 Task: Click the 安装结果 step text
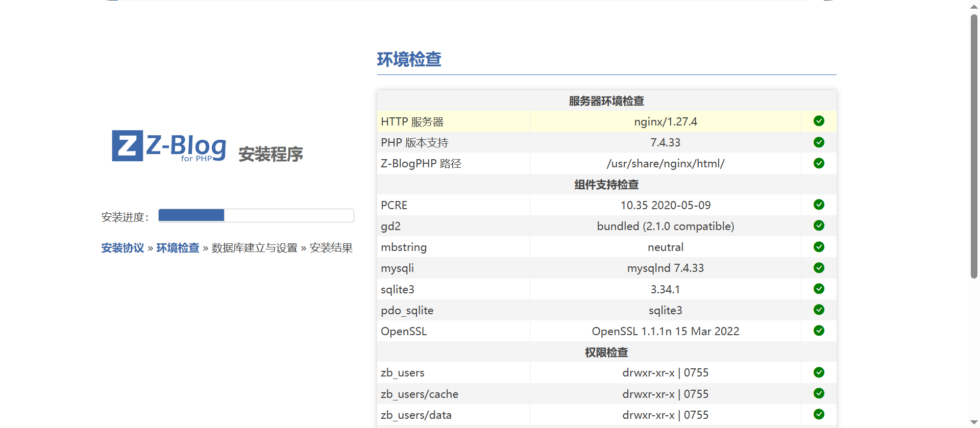(x=331, y=248)
